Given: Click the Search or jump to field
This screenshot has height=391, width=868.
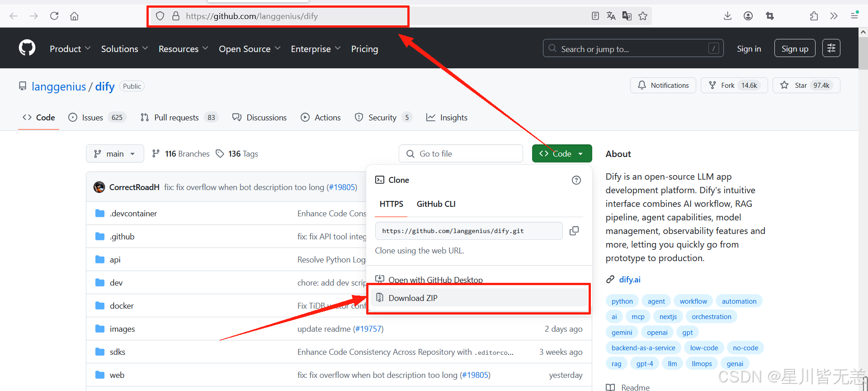Looking at the screenshot, I should pyautogui.click(x=633, y=48).
